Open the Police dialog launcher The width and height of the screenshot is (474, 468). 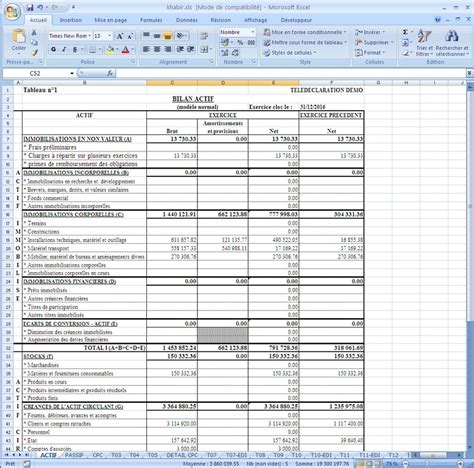133,62
